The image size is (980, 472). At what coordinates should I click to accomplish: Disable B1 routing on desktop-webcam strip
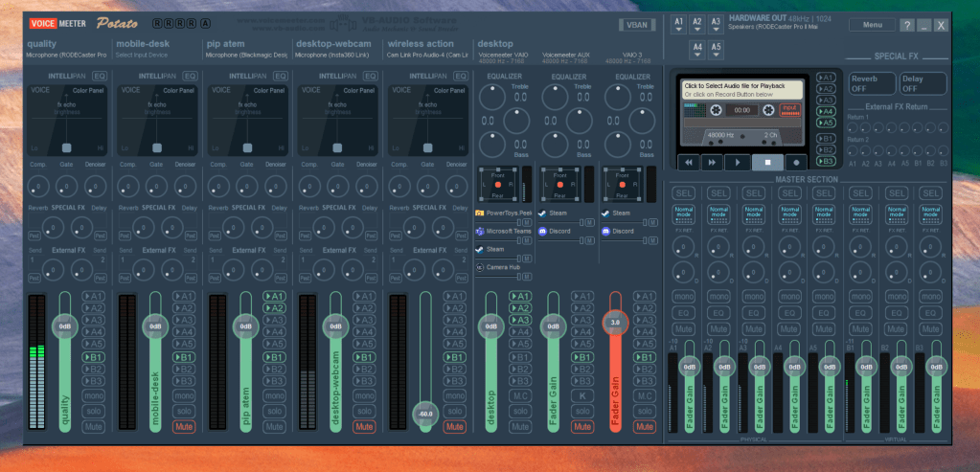364,357
